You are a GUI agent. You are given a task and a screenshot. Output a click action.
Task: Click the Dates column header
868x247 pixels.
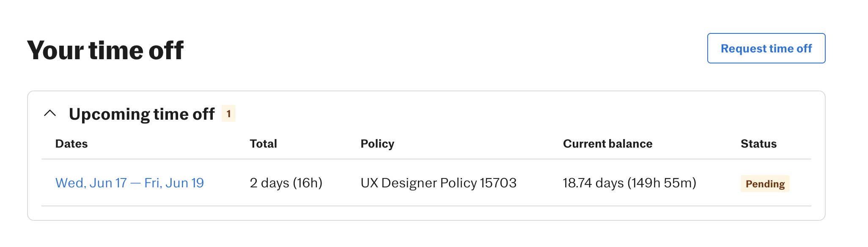(x=71, y=144)
